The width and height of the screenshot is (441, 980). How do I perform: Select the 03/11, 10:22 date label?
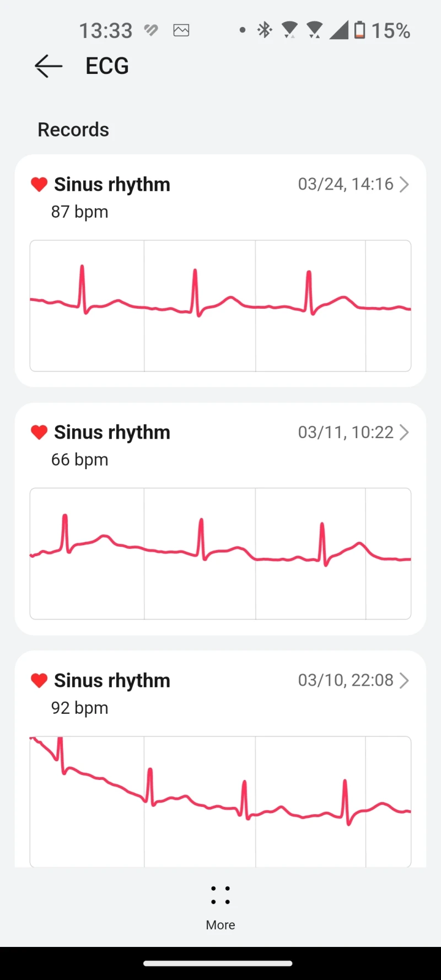coord(346,432)
